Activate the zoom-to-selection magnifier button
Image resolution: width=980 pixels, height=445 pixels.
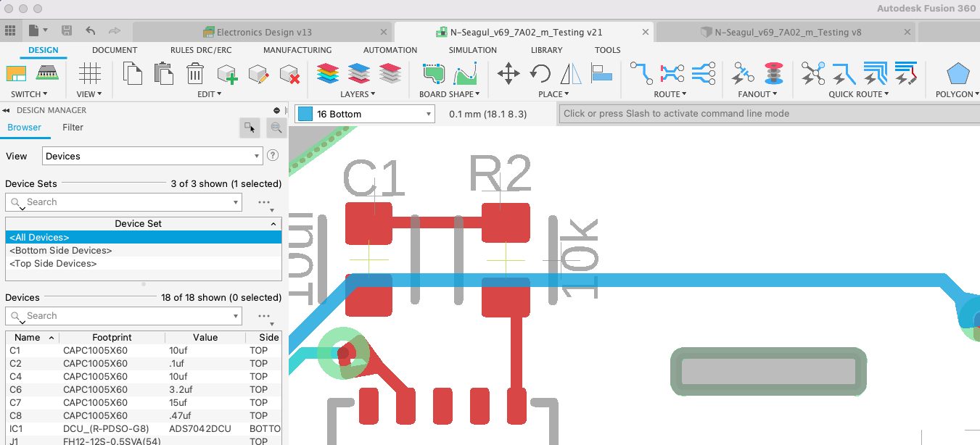[x=276, y=128]
